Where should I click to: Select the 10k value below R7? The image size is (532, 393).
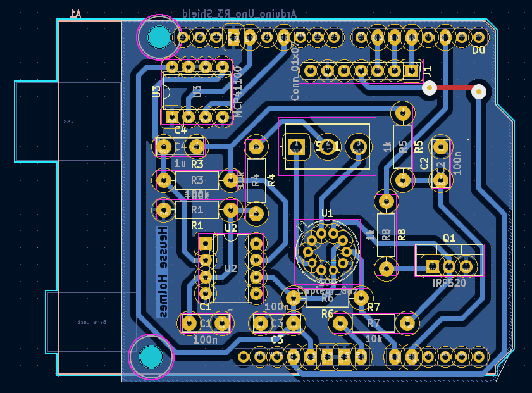tap(374, 339)
